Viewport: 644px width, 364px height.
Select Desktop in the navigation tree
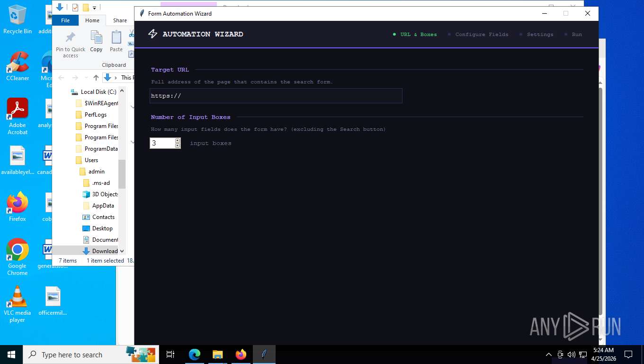(98, 228)
